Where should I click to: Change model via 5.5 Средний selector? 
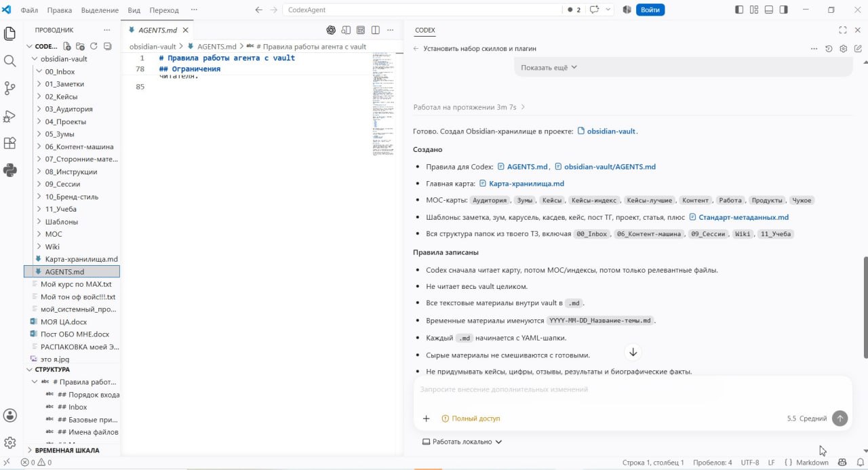pyautogui.click(x=807, y=418)
